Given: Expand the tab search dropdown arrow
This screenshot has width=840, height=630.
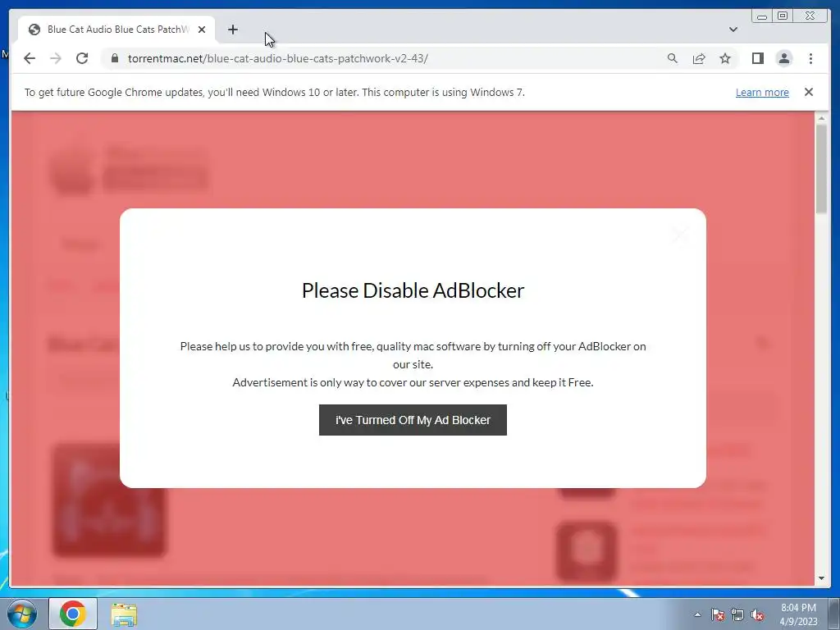Looking at the screenshot, I should point(733,30).
